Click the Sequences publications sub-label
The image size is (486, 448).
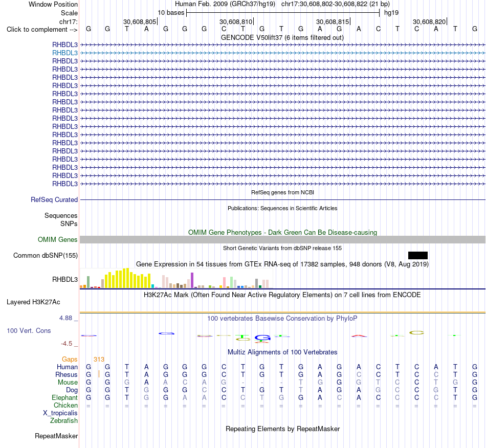(61, 215)
